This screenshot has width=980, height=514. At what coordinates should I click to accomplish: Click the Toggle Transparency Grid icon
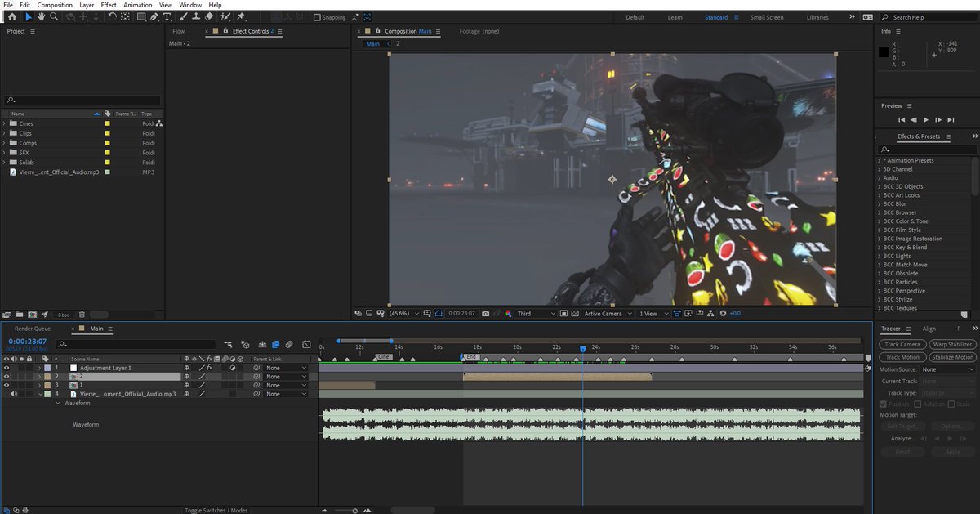point(575,313)
